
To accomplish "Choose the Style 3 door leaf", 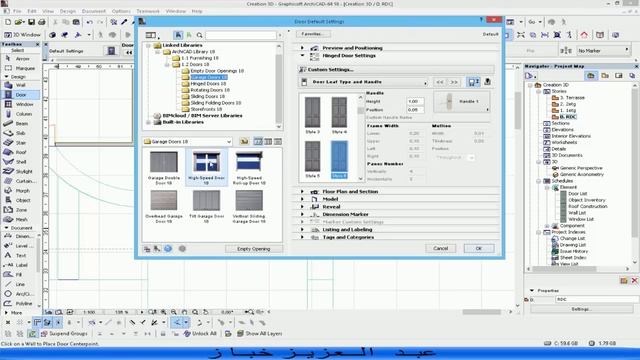I will coord(313,116).
